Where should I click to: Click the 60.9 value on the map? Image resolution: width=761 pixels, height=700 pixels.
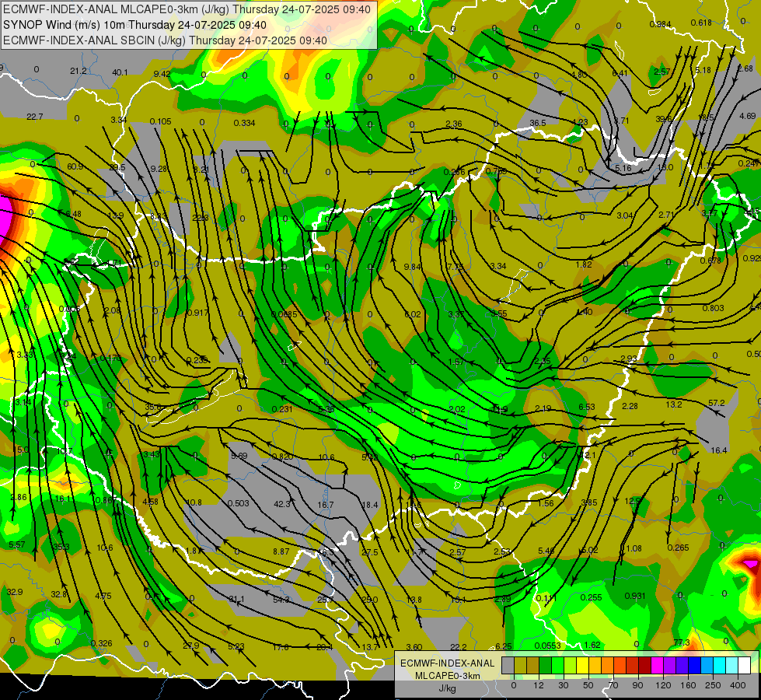click(75, 166)
